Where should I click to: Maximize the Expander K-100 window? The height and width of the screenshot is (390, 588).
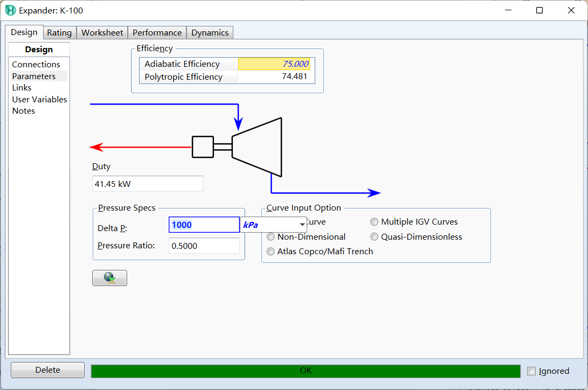coord(539,10)
